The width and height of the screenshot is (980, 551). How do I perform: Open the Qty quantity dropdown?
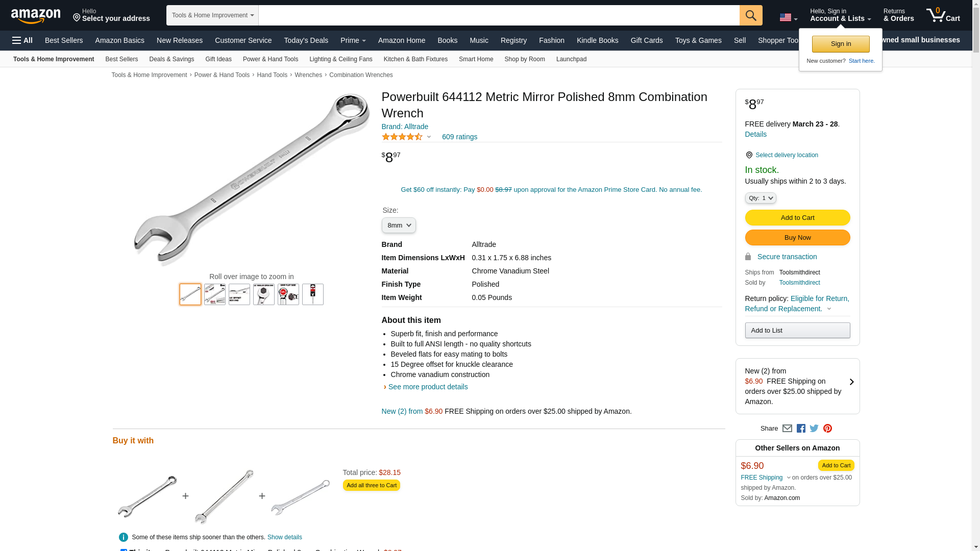[761, 198]
